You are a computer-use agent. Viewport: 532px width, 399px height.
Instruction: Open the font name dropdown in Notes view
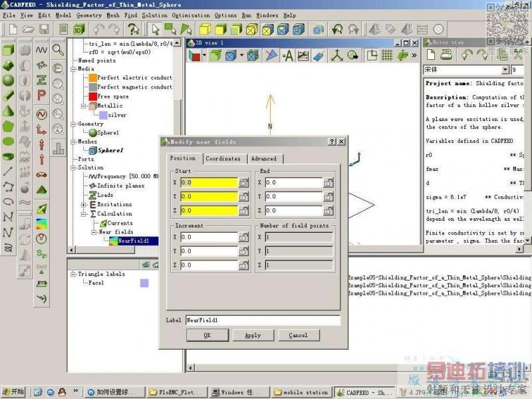[505, 70]
